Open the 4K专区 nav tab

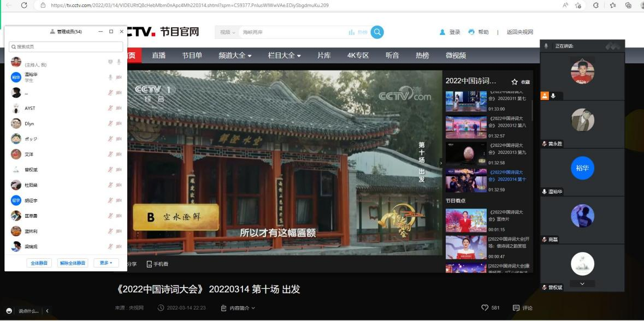point(358,56)
